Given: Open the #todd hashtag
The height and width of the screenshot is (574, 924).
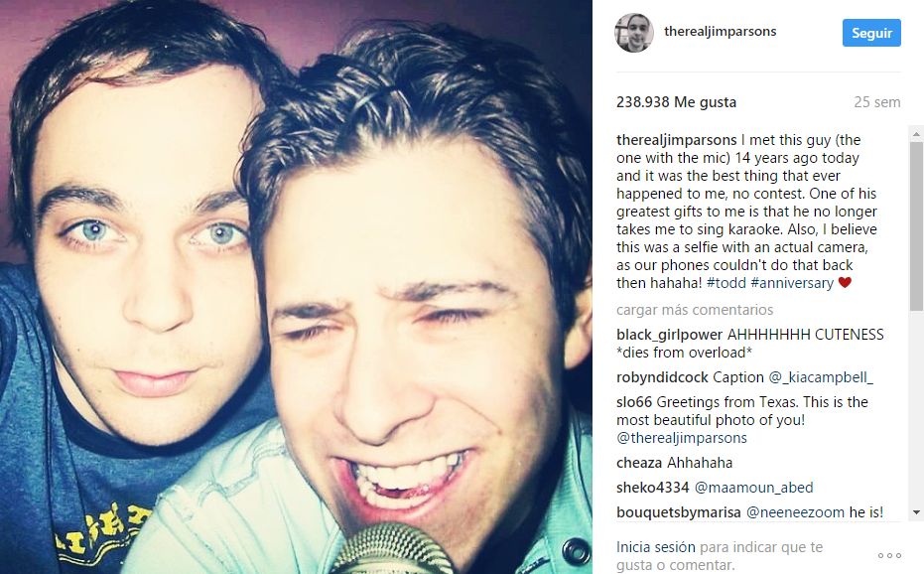Looking at the screenshot, I should click(726, 283).
